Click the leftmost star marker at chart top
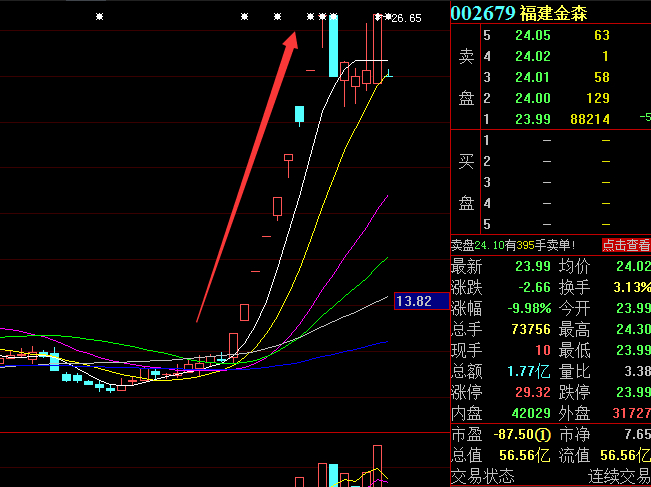The width and height of the screenshot is (651, 487). 99,17
